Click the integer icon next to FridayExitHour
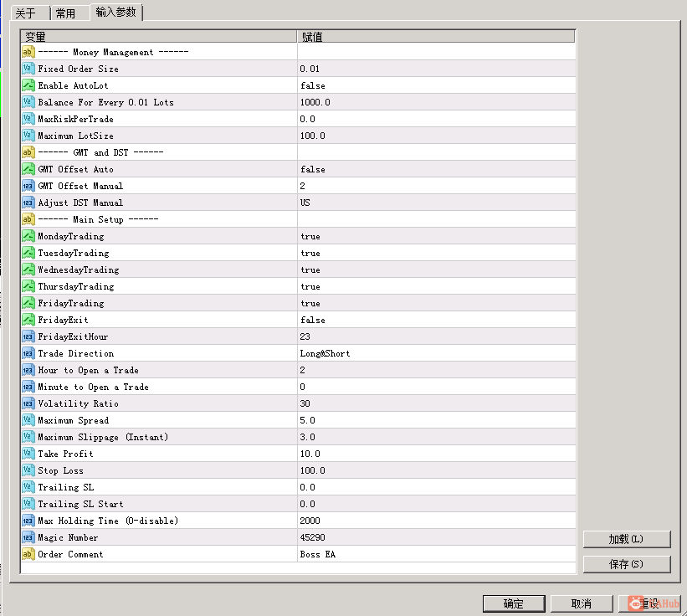The width and height of the screenshot is (687, 616). (28, 336)
